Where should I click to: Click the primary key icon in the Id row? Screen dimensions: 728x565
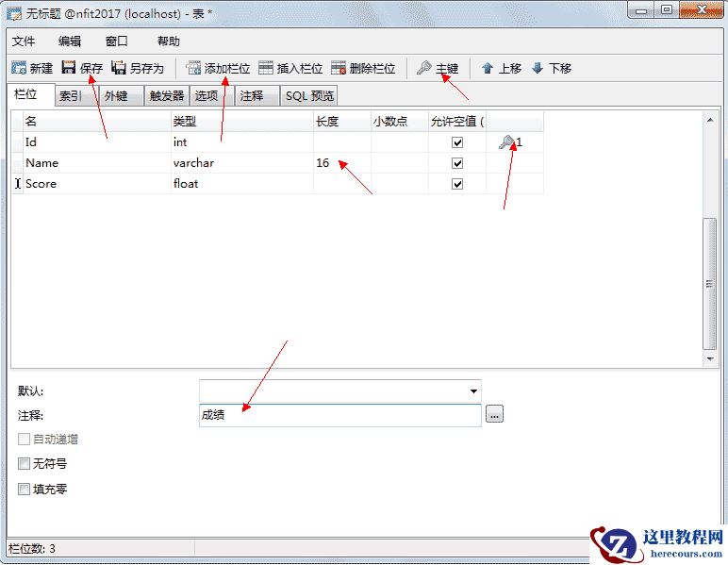(x=506, y=142)
